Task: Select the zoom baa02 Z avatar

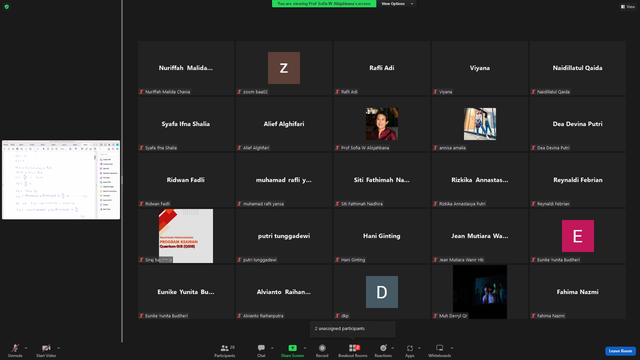Action: click(284, 68)
